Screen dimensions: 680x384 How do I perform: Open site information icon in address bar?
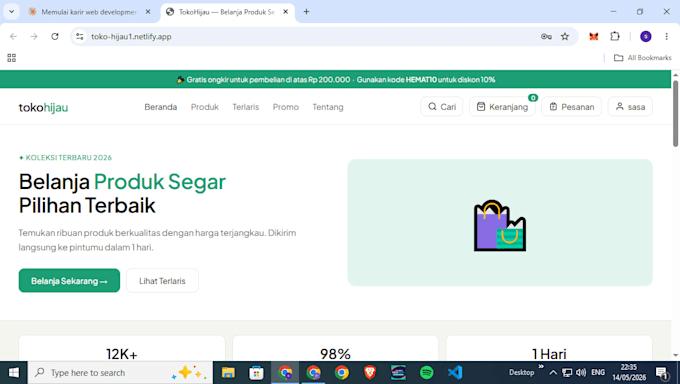80,36
